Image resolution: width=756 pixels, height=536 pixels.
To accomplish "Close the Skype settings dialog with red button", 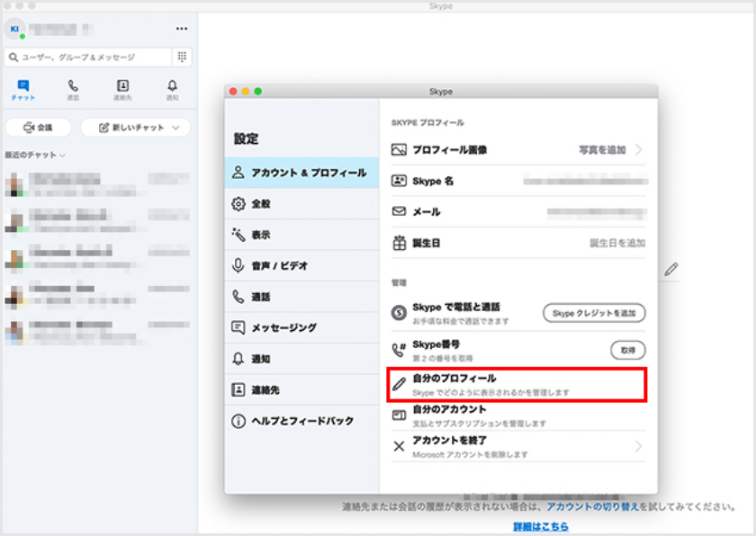I will click(x=233, y=92).
